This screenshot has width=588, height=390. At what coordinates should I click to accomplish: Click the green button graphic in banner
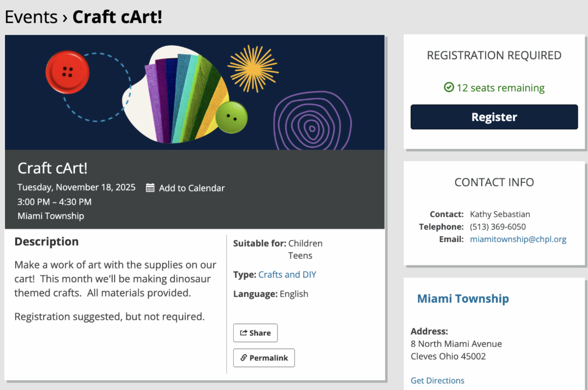[x=231, y=117]
